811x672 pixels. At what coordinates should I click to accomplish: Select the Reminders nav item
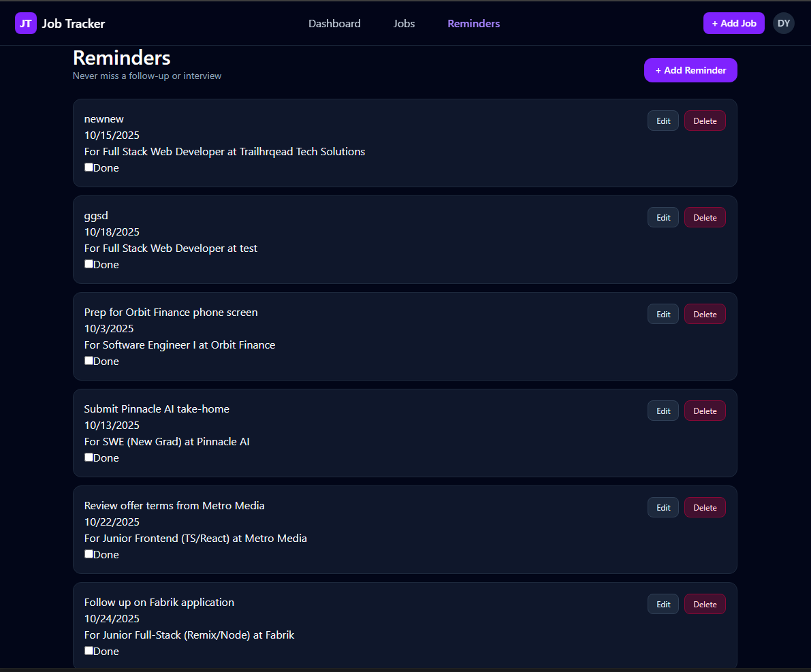pos(473,23)
